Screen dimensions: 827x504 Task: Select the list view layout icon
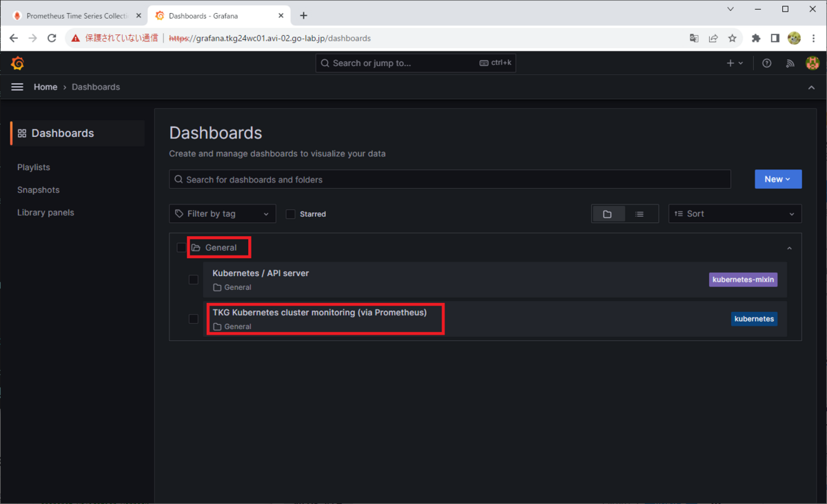coord(640,214)
